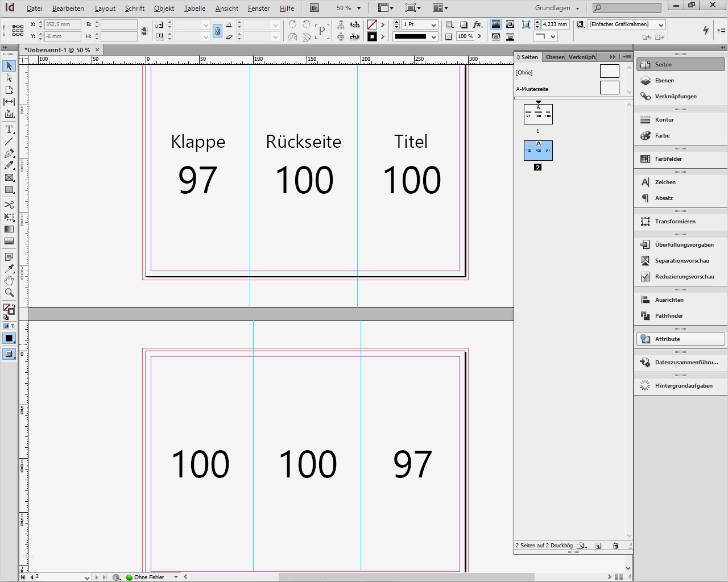Image resolution: width=728 pixels, height=582 pixels.
Task: Expand the Einfacher Grafikrahmen object style dropdown
Action: click(x=661, y=25)
